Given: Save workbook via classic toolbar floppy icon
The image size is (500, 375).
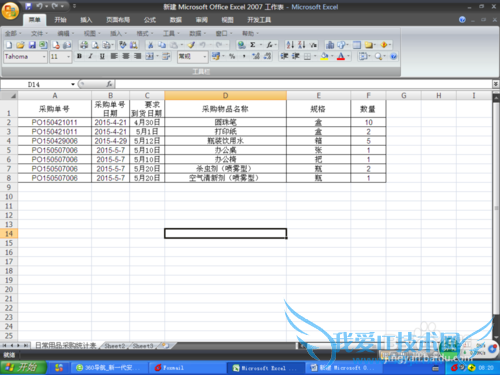Looking at the screenshot, I should click(x=32, y=45).
